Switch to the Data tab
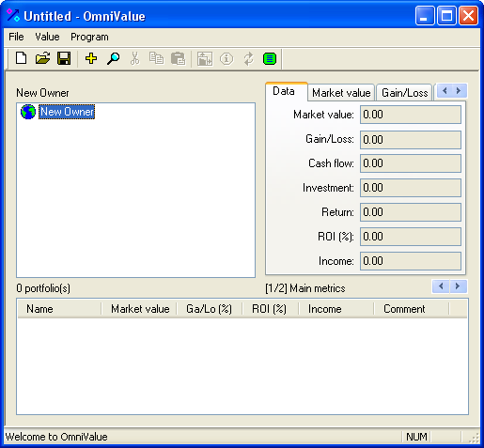Screen dimensions: 484x448 pos(287,91)
